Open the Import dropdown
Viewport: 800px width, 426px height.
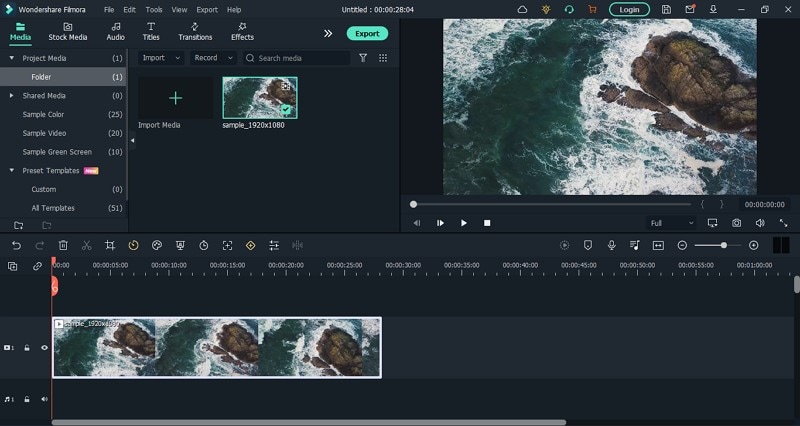pyautogui.click(x=159, y=58)
